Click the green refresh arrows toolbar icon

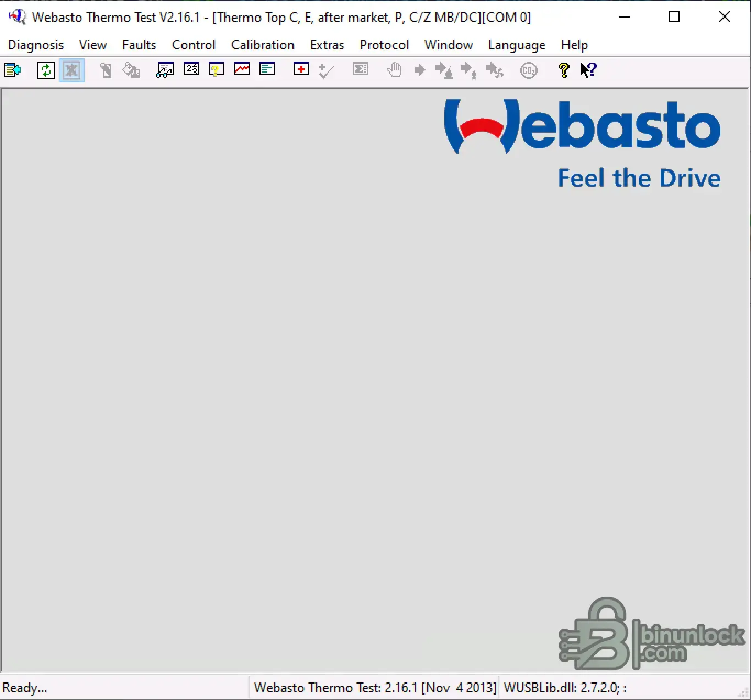46,70
